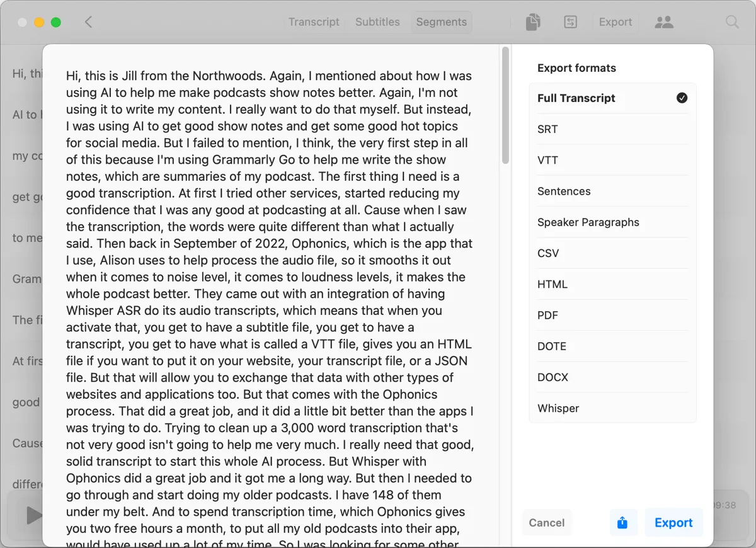Open the copy transcript icon

pyautogui.click(x=533, y=22)
